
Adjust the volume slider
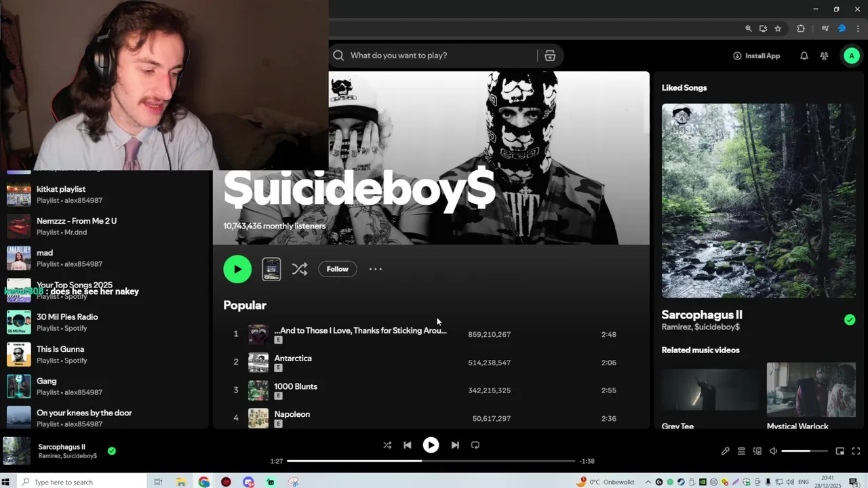click(x=804, y=451)
